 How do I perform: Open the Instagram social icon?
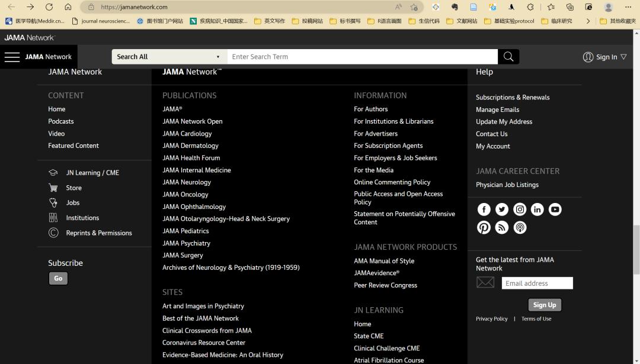[x=520, y=210]
